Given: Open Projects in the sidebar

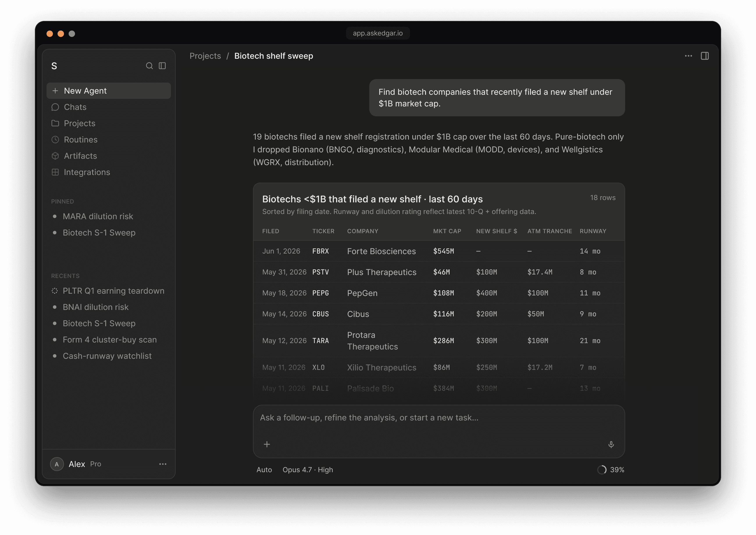Looking at the screenshot, I should pos(109,123).
